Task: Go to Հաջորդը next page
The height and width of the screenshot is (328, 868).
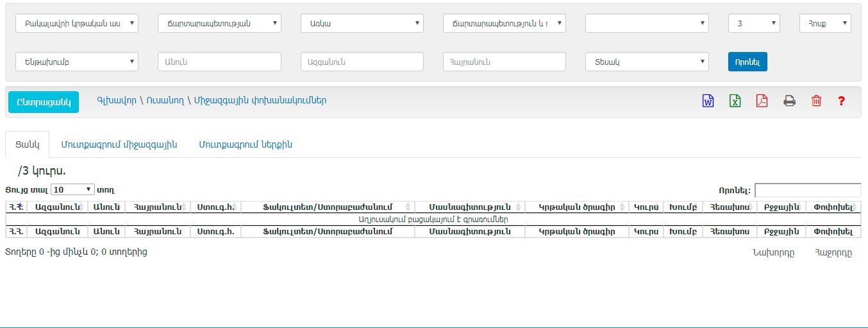Action: pos(833,252)
